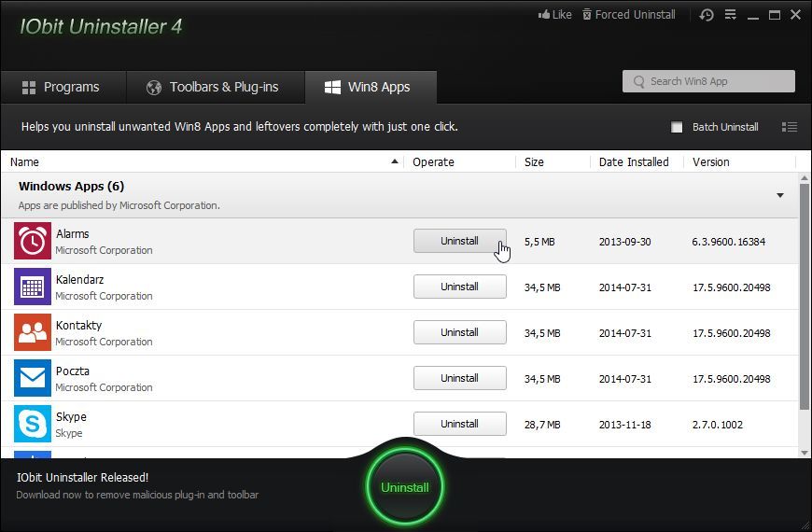Click Alarms size 5,5 MB
Screen dimensions: 812x532
click(539, 242)
